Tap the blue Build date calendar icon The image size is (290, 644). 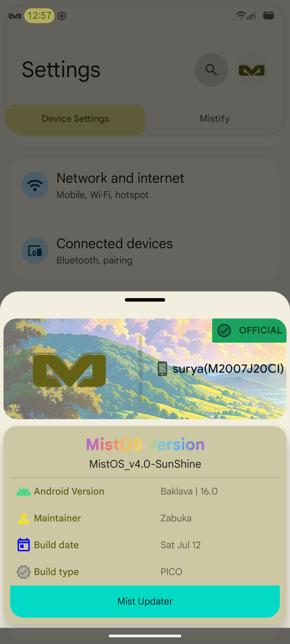(x=24, y=545)
